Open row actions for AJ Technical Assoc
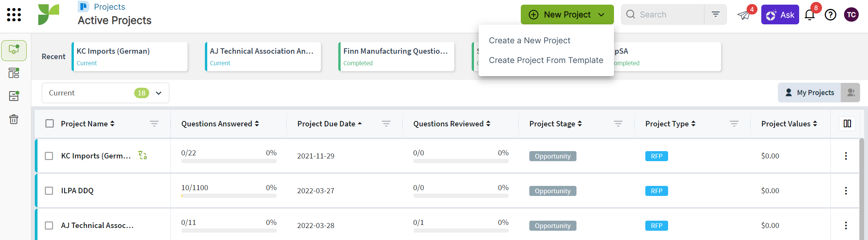868x240 pixels. (x=846, y=225)
